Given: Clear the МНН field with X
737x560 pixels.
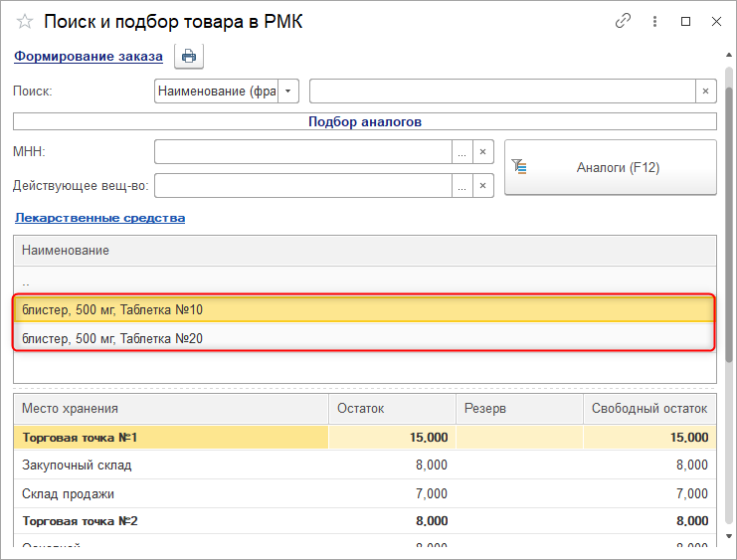Looking at the screenshot, I should tap(482, 152).
